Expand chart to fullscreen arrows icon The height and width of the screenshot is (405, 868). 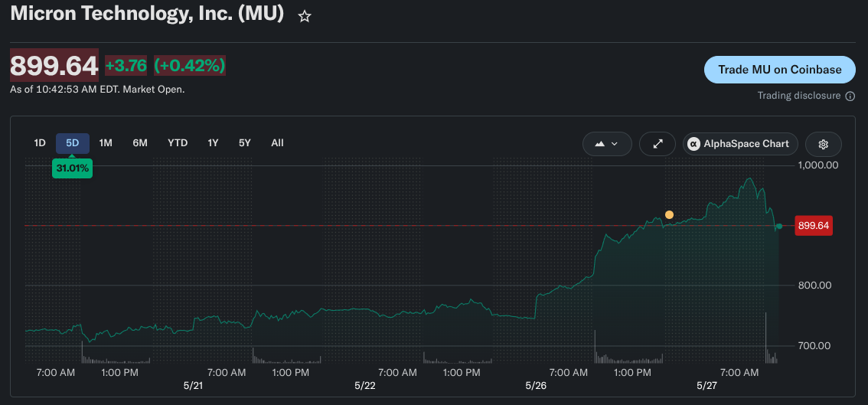pyautogui.click(x=658, y=144)
